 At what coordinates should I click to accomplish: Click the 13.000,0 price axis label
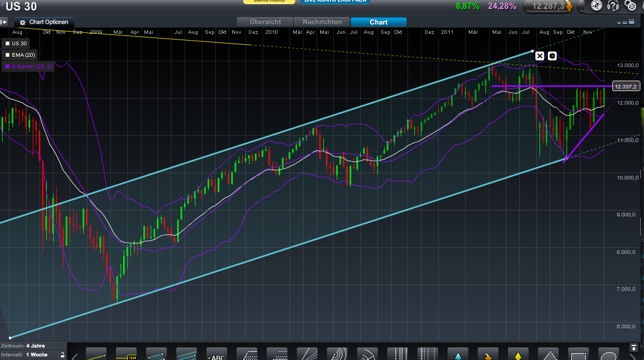[627, 66]
